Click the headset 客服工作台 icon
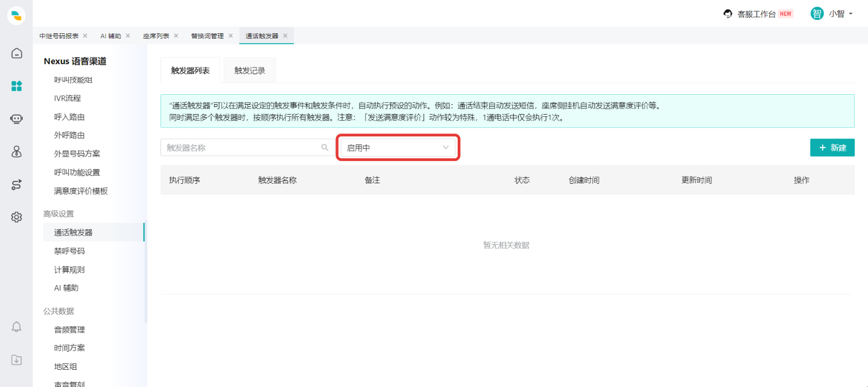The width and height of the screenshot is (868, 387). 728,14
